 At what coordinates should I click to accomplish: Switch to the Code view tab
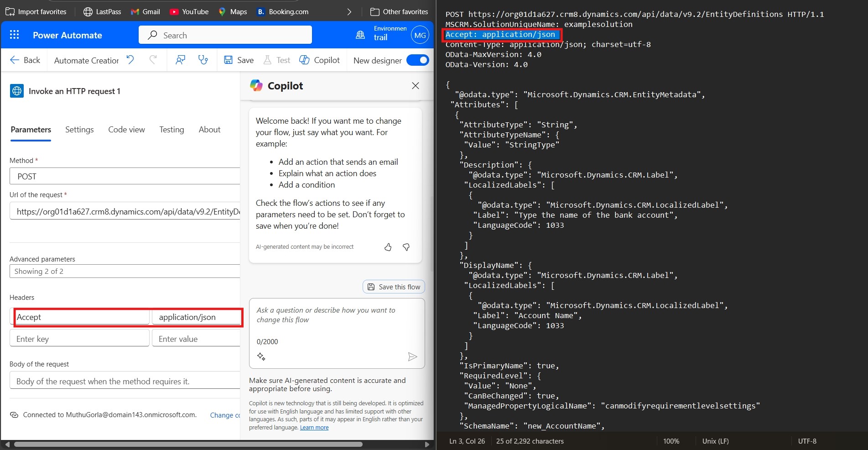click(x=126, y=130)
